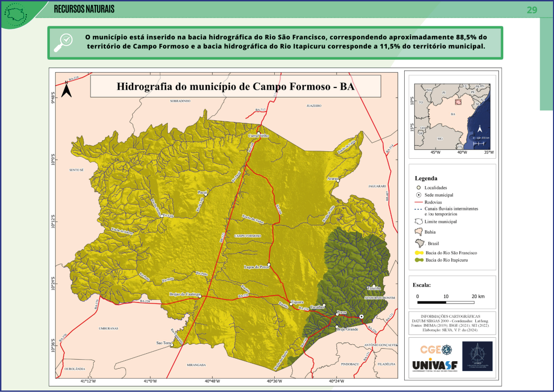Viewport: 554px width, 392px height.
Task: Click the Hidrografia map title box
Action: [x=235, y=86]
